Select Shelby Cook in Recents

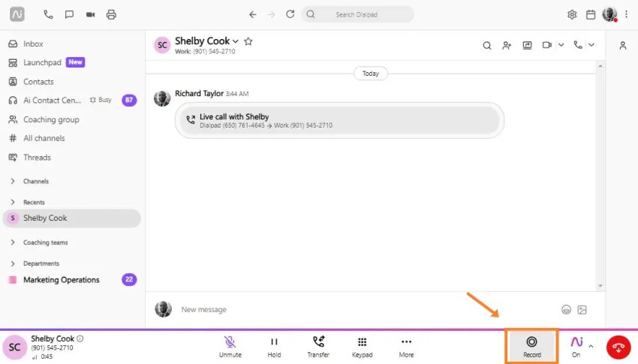(x=72, y=218)
